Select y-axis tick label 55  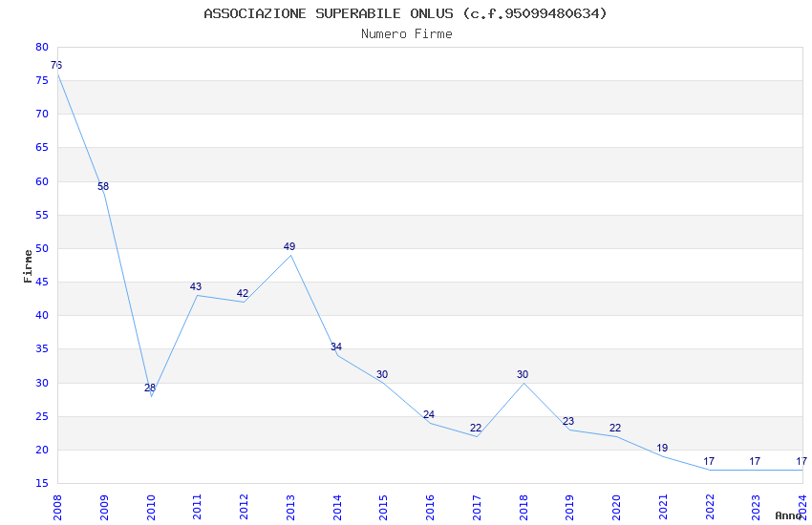[x=42, y=215]
